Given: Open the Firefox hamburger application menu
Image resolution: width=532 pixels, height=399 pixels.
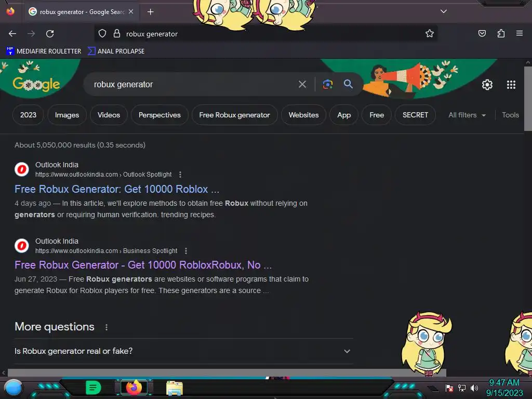Looking at the screenshot, I should (x=520, y=33).
